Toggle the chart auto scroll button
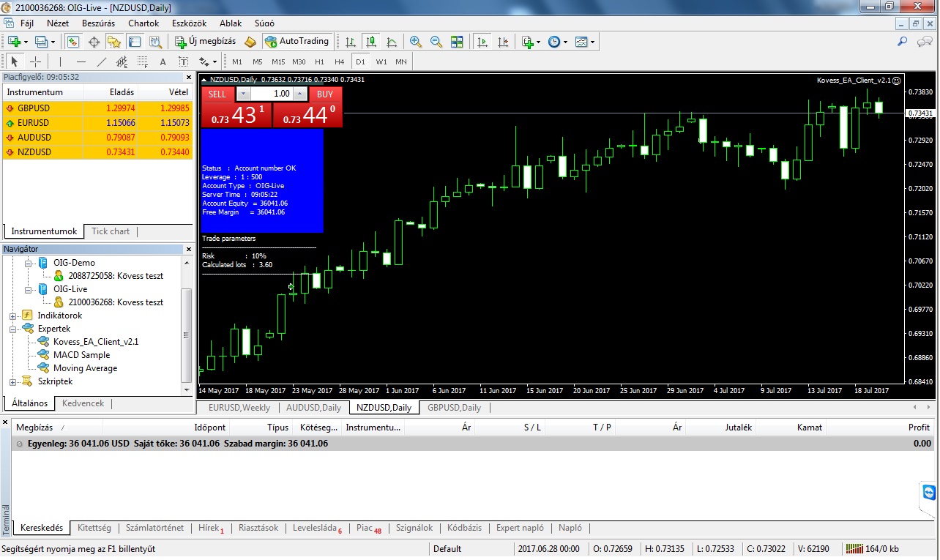The width and height of the screenshot is (940, 560). point(482,42)
